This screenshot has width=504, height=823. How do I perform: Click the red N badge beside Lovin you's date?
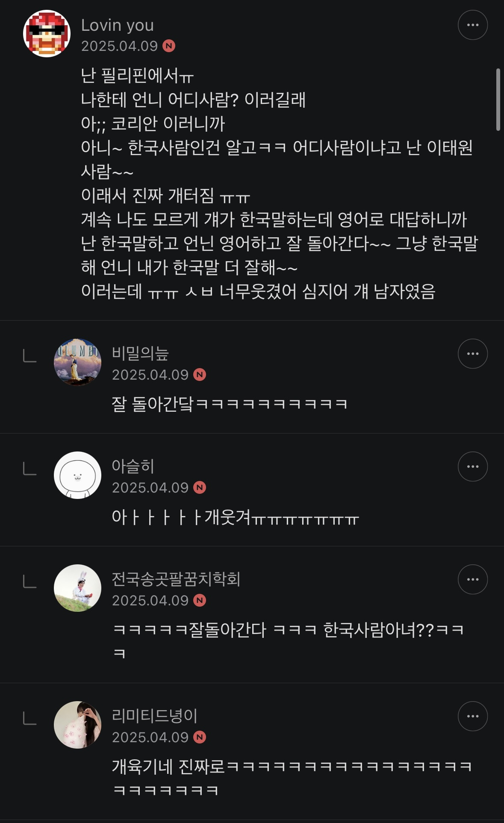coord(169,46)
